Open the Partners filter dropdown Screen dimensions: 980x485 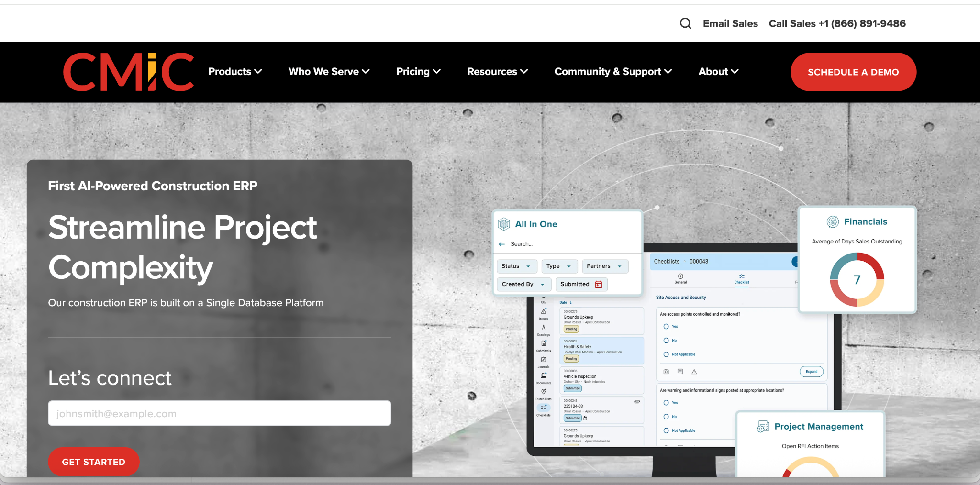click(605, 266)
